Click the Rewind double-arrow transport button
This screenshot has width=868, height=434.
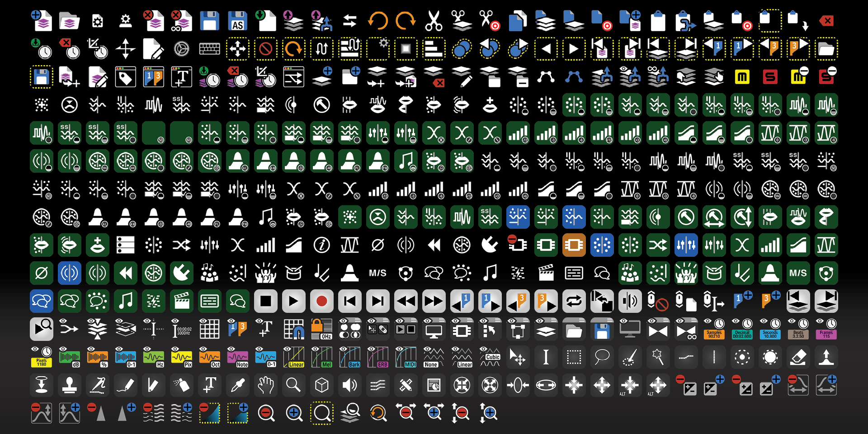406,301
